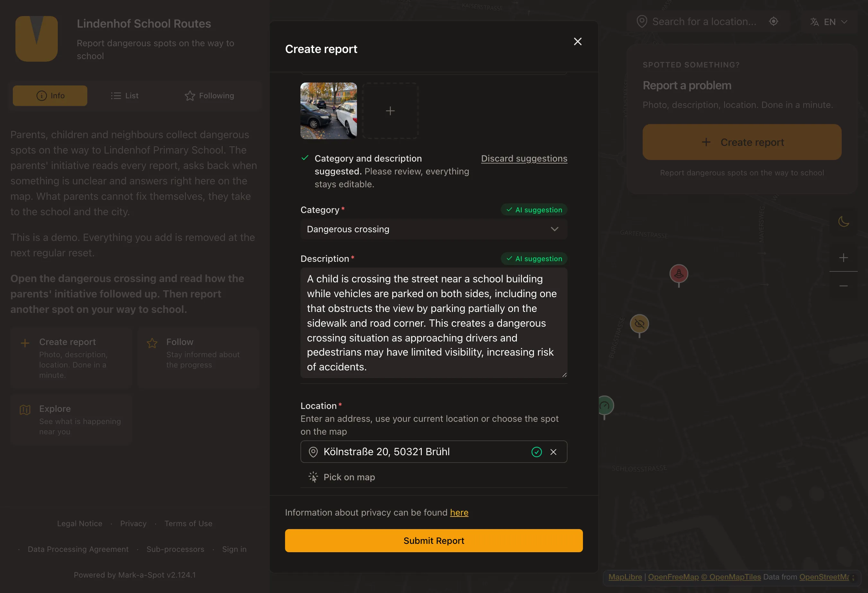Open Data Processing Agreement link
This screenshot has height=593, width=868.
[78, 549]
